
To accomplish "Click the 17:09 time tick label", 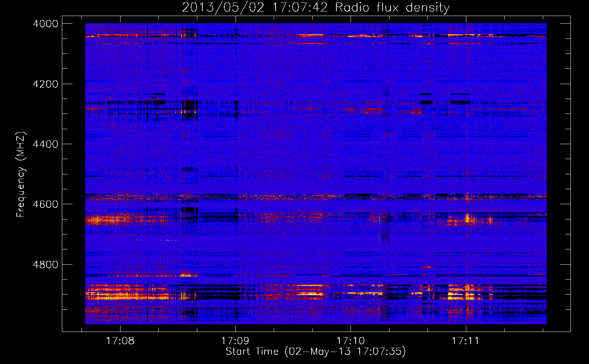I will 235,341.
